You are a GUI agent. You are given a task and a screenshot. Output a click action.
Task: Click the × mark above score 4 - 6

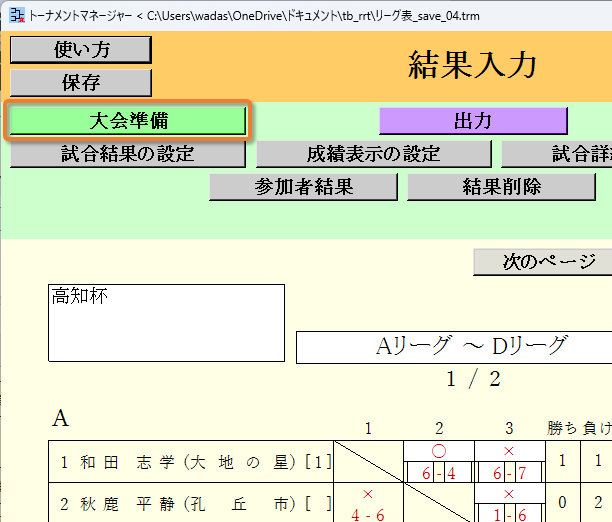pyautogui.click(x=368, y=494)
